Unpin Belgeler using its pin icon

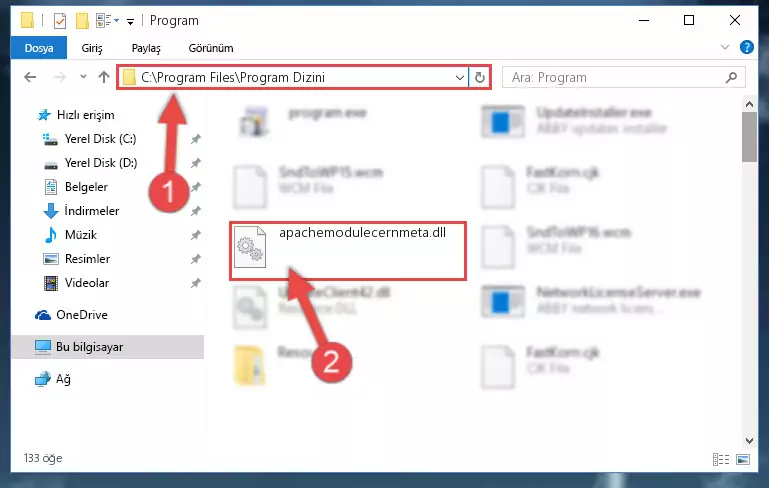pos(196,187)
